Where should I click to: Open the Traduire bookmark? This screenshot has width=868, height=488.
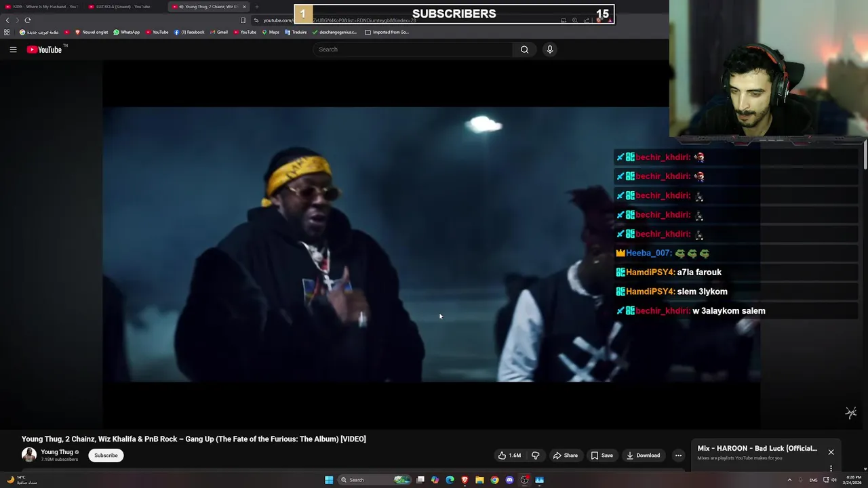(296, 32)
